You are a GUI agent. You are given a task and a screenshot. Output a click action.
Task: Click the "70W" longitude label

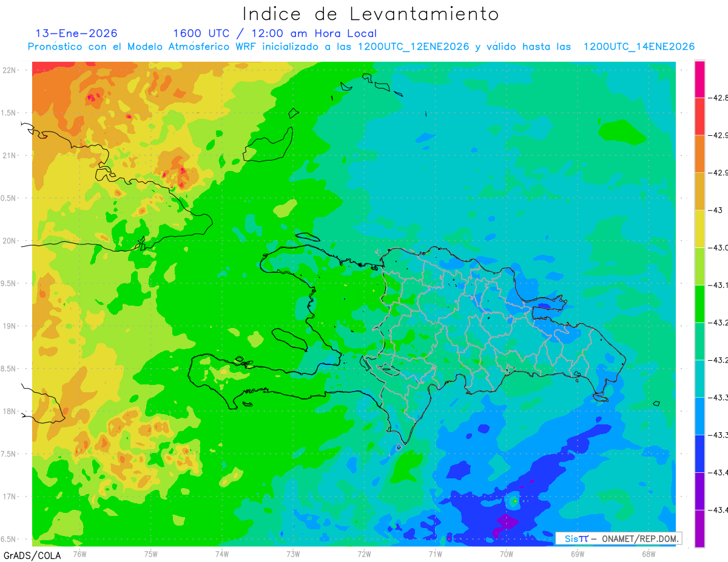[507, 554]
